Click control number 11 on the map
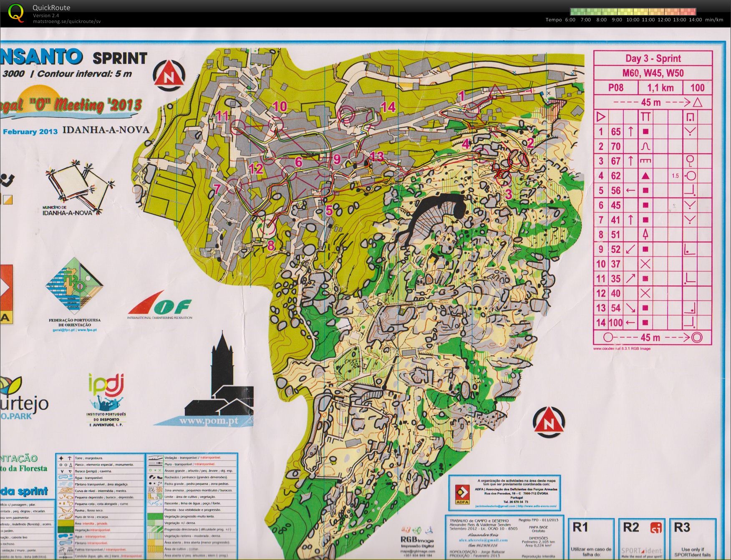The image size is (731, 560). [222, 116]
